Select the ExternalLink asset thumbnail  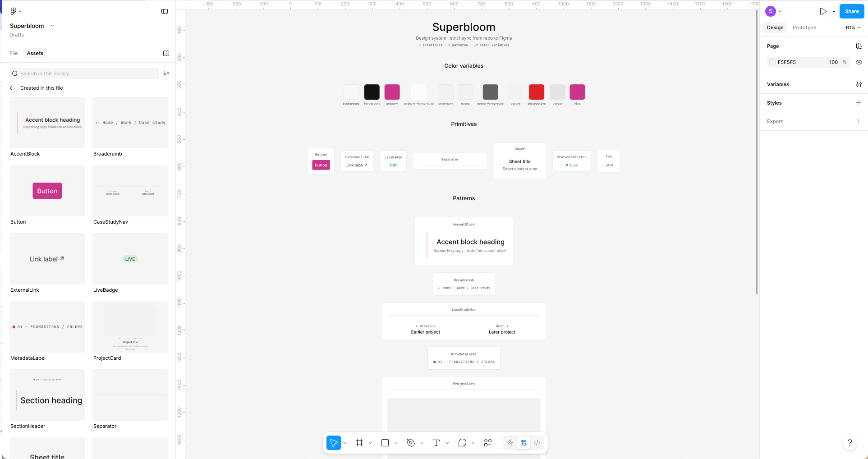pyautogui.click(x=47, y=259)
